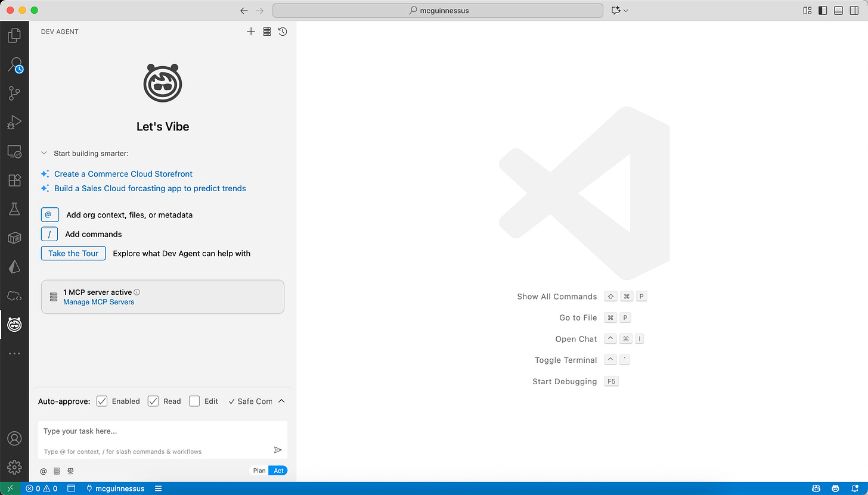The image size is (868, 495).
Task: Open the Remote Explorer view
Action: (14, 151)
